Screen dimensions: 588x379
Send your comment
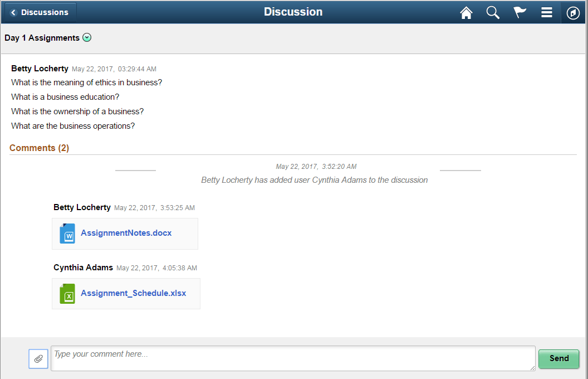(558, 358)
